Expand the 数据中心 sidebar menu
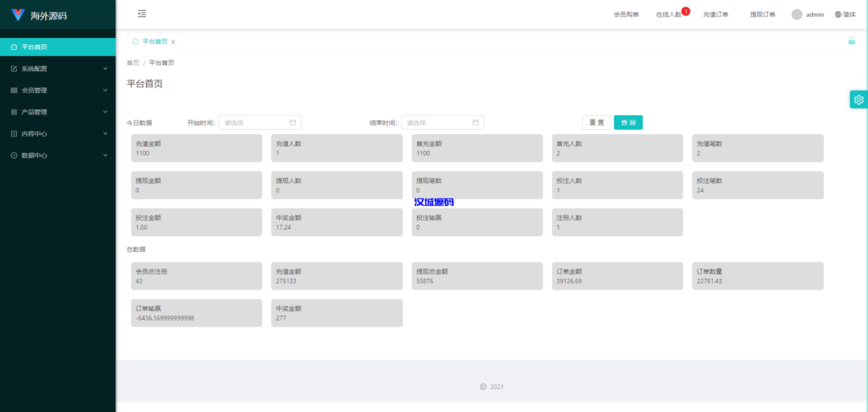868x412 pixels. pos(58,155)
